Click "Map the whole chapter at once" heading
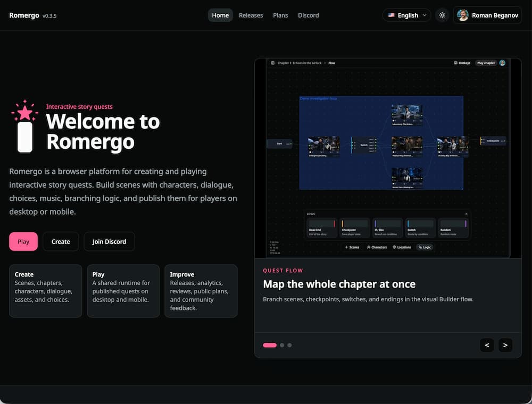 pos(339,284)
